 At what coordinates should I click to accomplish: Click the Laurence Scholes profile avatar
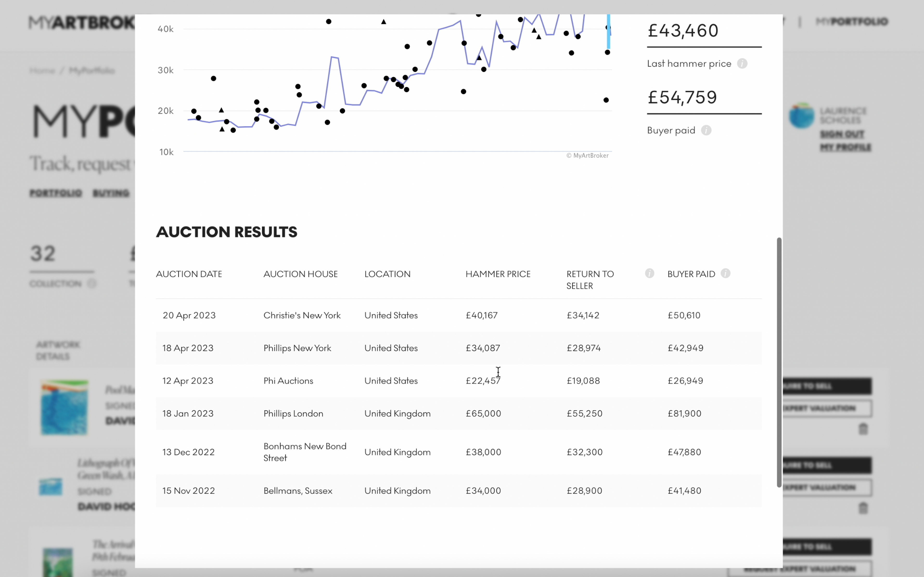(802, 115)
